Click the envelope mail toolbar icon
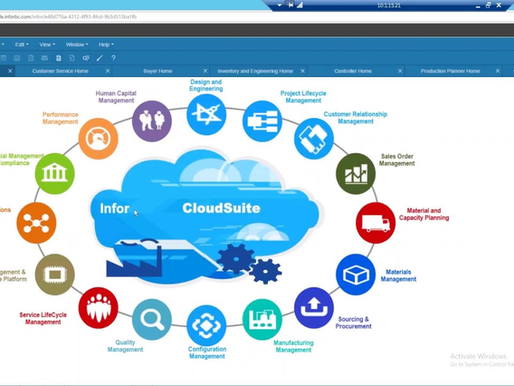Image resolution: width=514 pixels, height=386 pixels. (x=44, y=58)
